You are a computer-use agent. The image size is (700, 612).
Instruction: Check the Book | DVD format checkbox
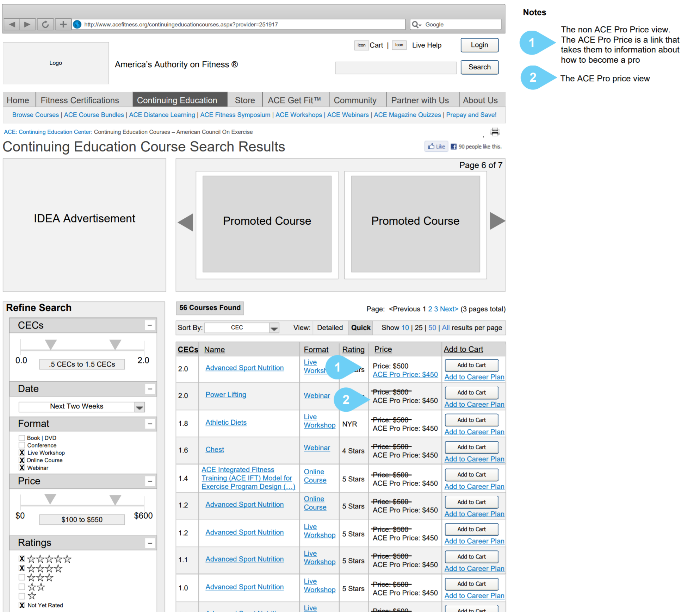(x=22, y=438)
